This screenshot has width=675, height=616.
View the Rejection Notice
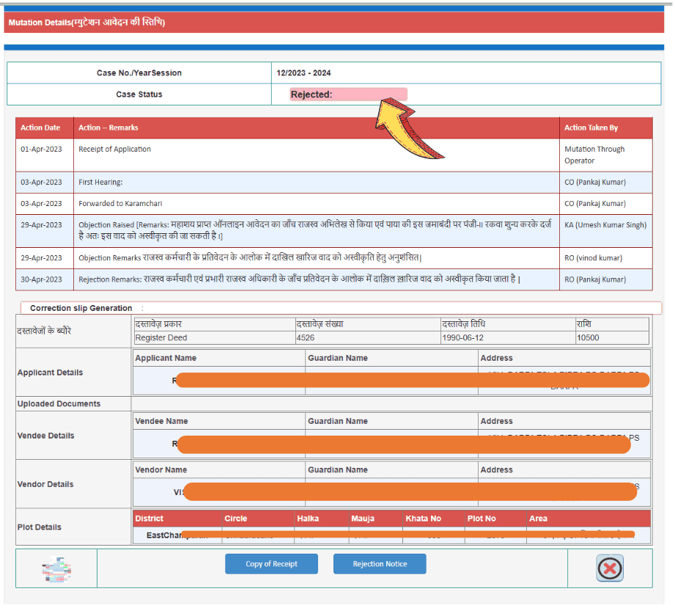click(x=379, y=564)
